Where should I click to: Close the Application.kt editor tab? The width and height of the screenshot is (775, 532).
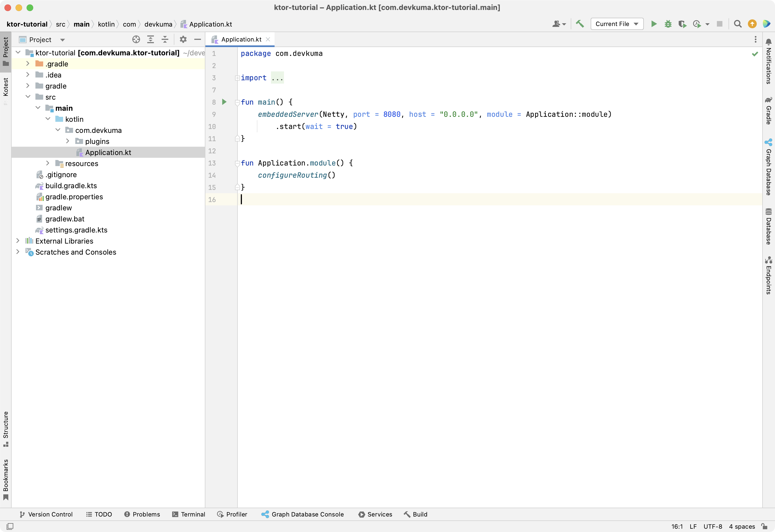(268, 39)
